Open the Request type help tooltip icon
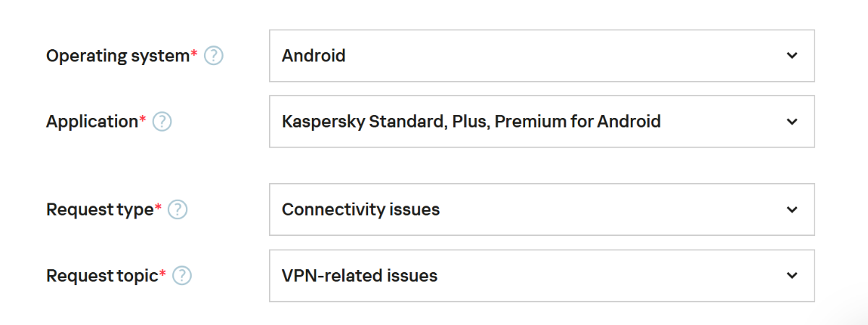 pos(177,210)
